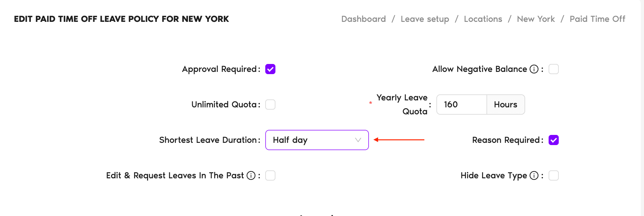The height and width of the screenshot is (216, 644).
Task: Click the chevron on the Half day selector
Action: pyautogui.click(x=357, y=140)
